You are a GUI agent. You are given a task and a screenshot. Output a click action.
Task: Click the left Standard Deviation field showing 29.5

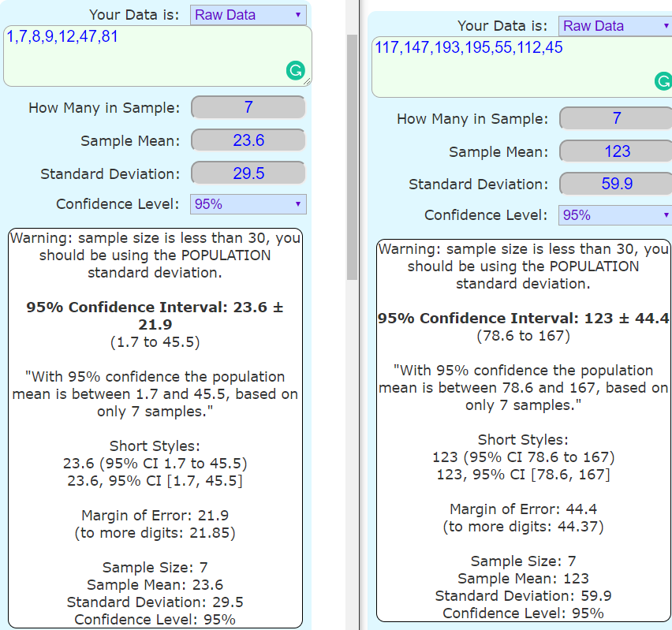pyautogui.click(x=248, y=173)
